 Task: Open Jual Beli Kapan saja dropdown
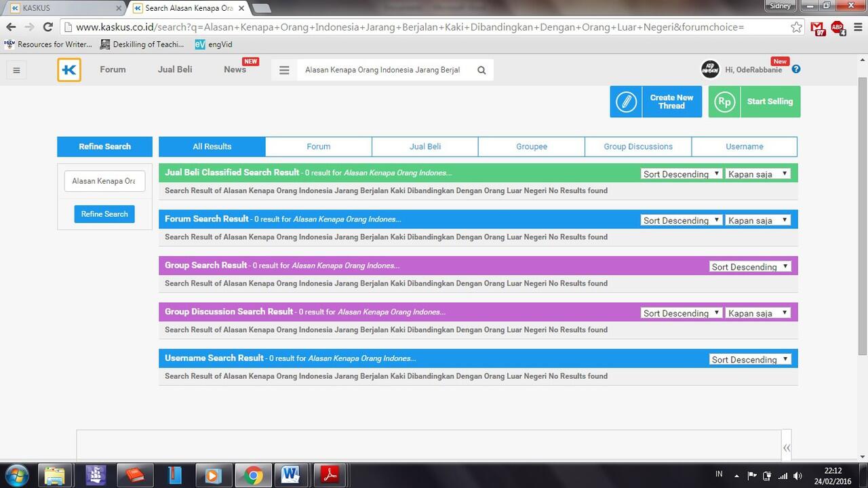(758, 174)
